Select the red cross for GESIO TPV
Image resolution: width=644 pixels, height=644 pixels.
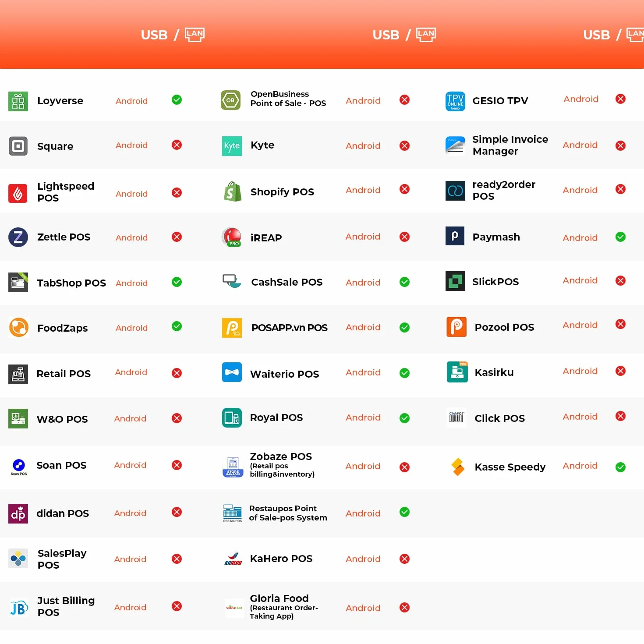click(620, 99)
